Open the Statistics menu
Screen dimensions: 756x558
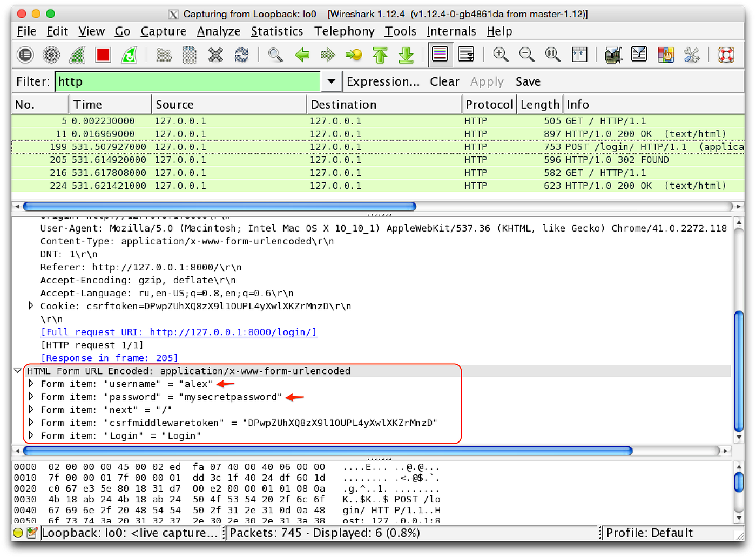[x=277, y=31]
